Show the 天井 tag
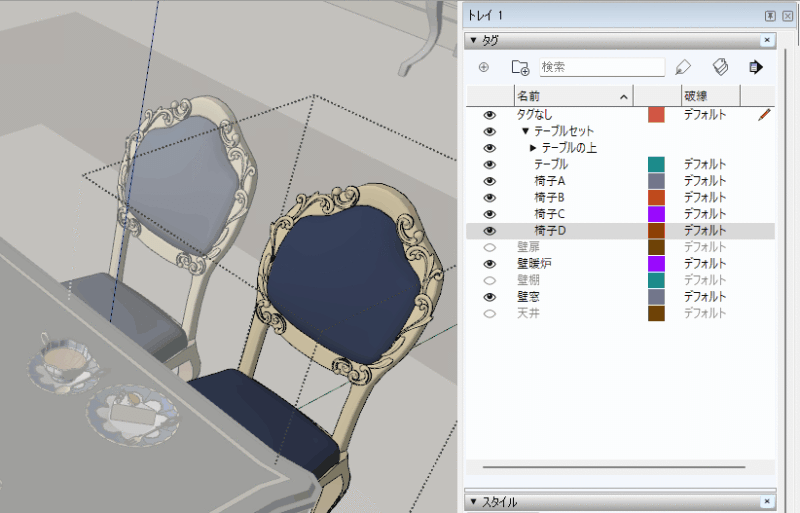800x513 pixels. tap(489, 313)
